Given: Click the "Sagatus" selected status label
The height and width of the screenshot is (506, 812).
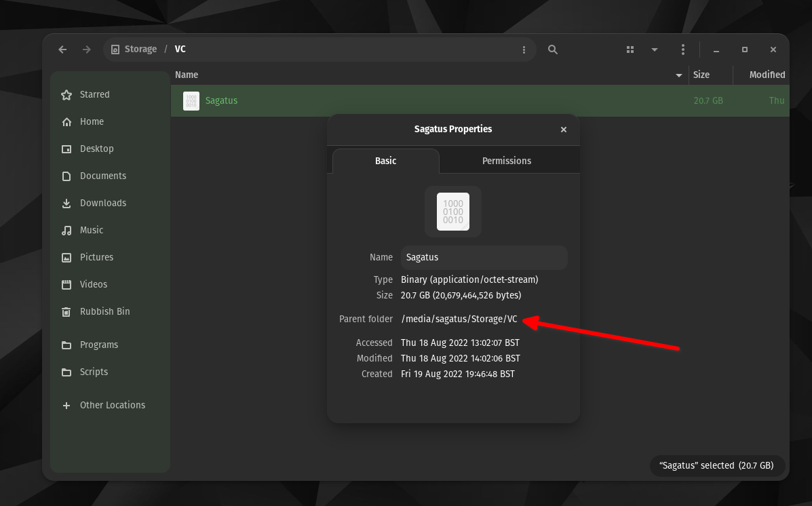Looking at the screenshot, I should (x=716, y=465).
